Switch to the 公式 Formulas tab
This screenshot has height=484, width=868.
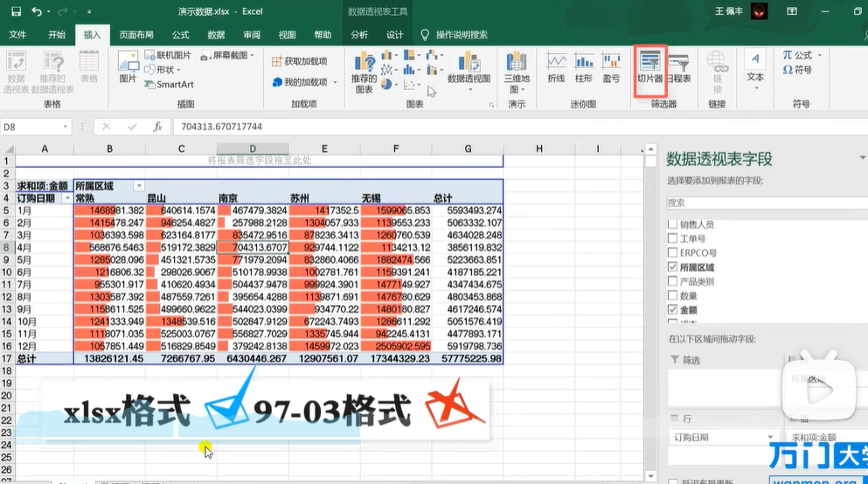point(180,35)
